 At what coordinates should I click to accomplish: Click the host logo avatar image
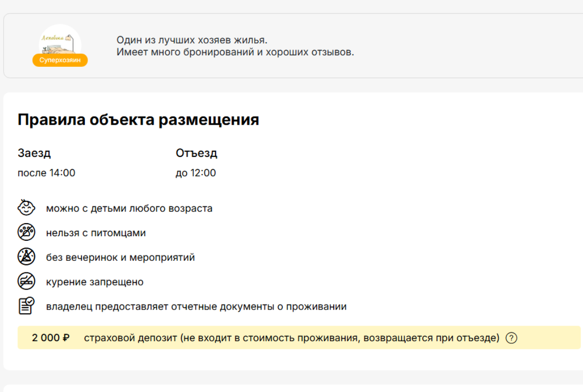pyautogui.click(x=60, y=40)
